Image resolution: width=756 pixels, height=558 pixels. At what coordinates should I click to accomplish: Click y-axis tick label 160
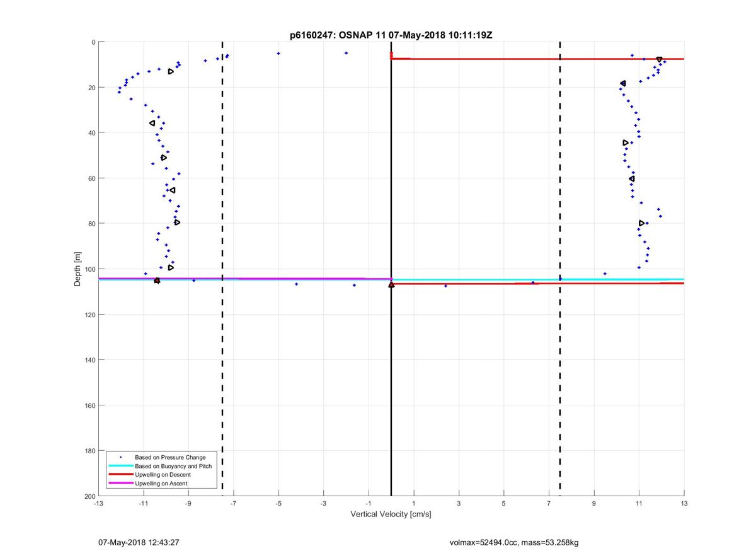point(89,405)
